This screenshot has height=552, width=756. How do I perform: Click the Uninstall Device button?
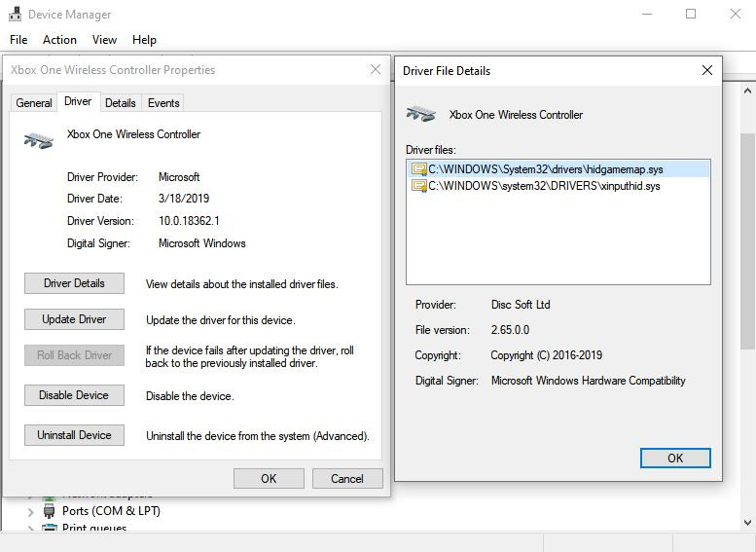(74, 435)
